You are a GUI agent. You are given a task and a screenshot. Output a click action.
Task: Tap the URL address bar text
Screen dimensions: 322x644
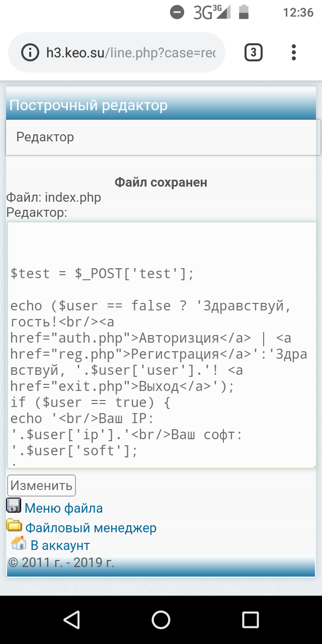pyautogui.click(x=131, y=52)
